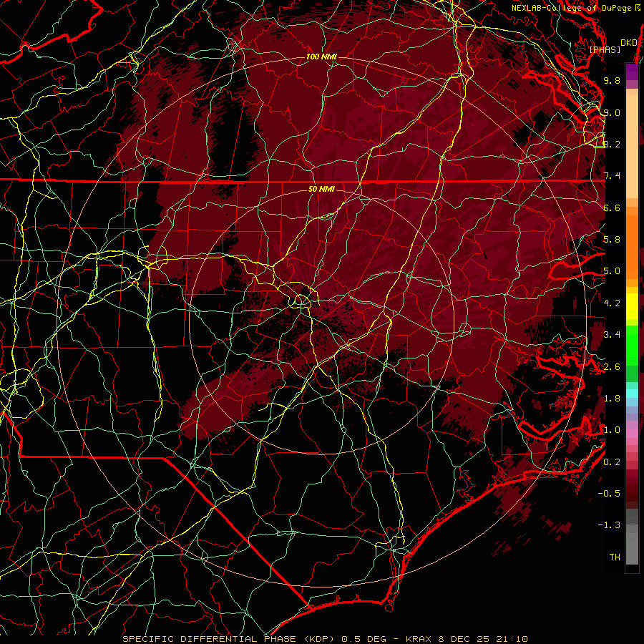This screenshot has width=644, height=644.
Task: Click the TH threshold legend label
Action: [x=615, y=557]
